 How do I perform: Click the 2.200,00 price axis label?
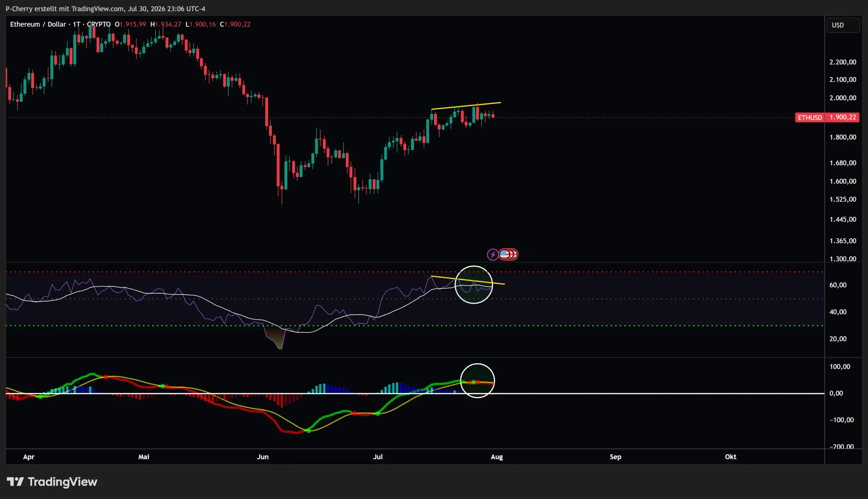(x=843, y=62)
